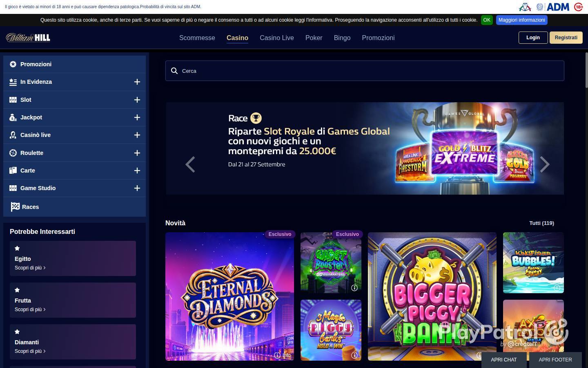Click the Races checkered flag icon

15,207
